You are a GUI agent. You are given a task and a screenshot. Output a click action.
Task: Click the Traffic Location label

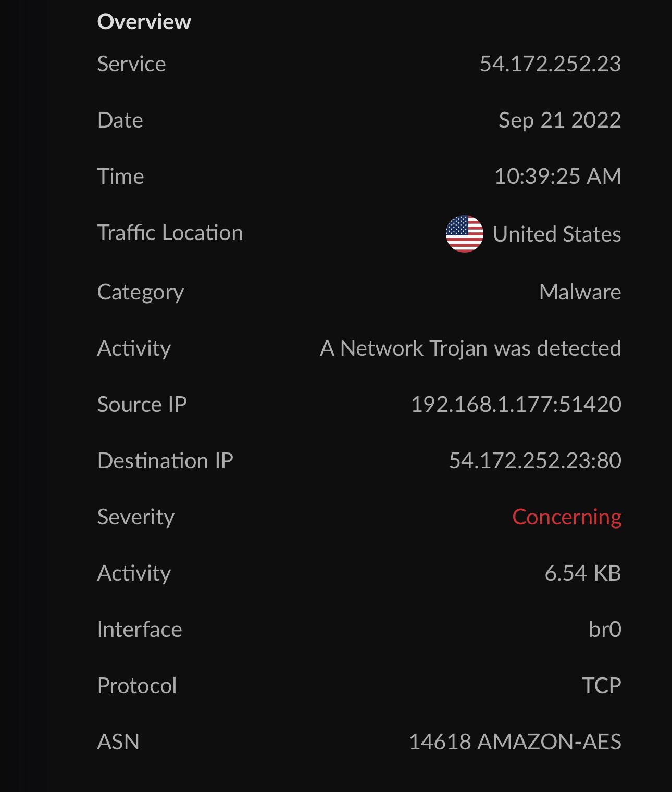170,233
